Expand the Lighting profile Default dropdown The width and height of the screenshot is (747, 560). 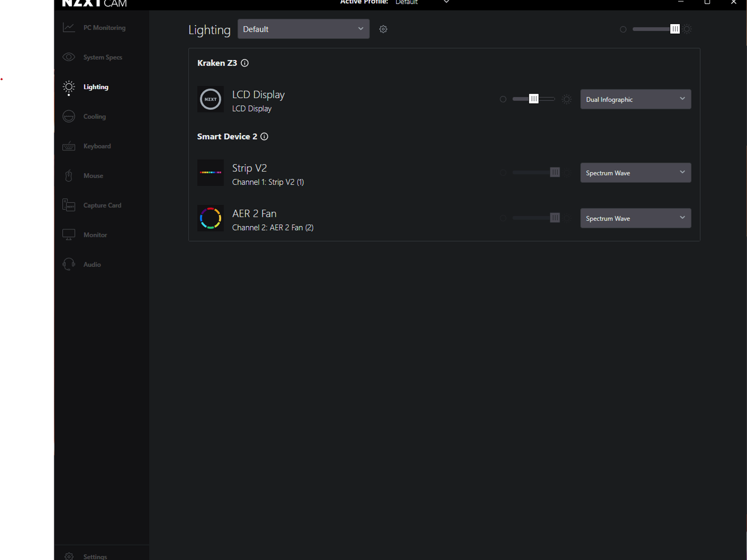coord(303,29)
